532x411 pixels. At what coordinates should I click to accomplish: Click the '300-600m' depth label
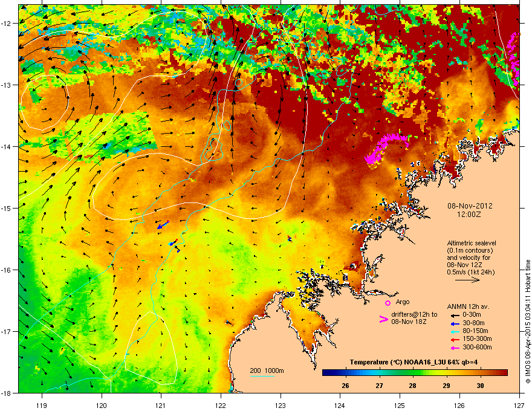(x=477, y=347)
